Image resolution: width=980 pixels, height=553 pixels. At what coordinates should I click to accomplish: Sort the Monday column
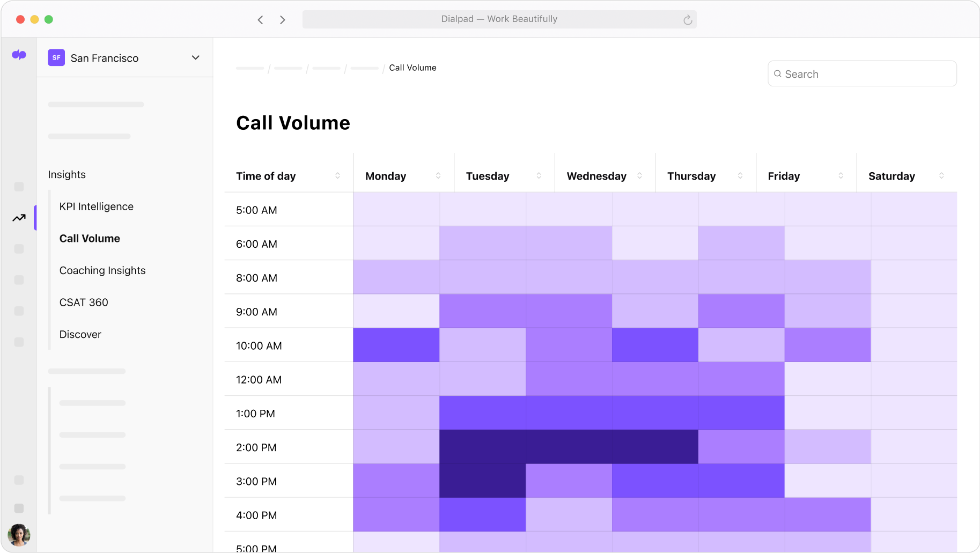438,175
